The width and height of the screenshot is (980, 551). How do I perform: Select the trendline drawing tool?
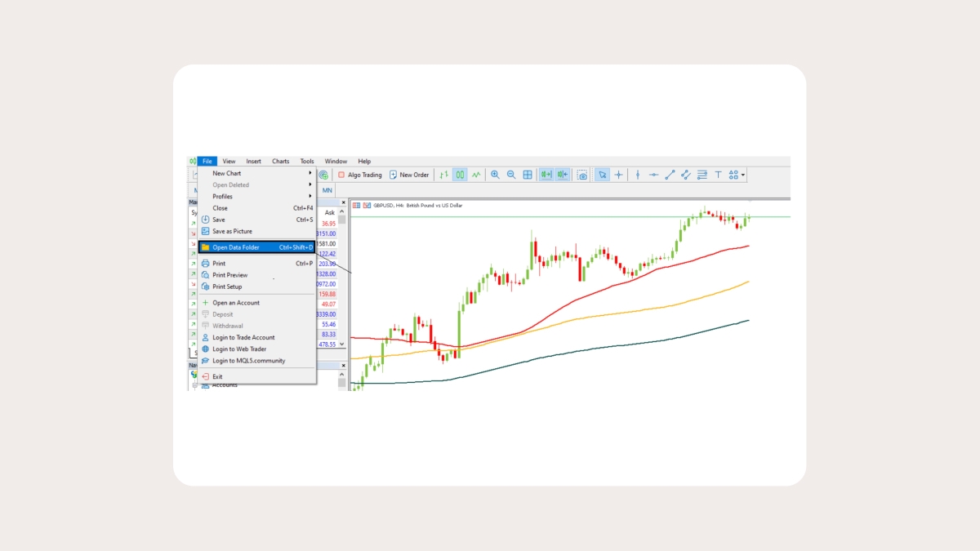click(x=670, y=175)
